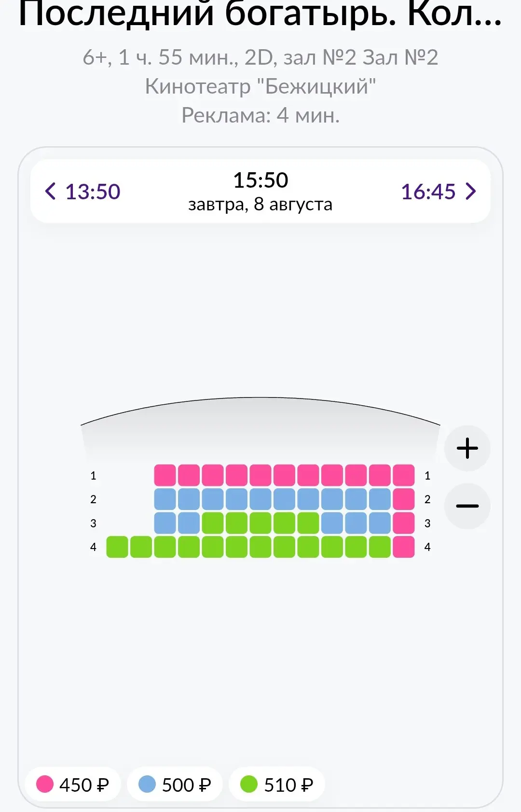Select first green seat in row 3
Screen dimensions: 521x812
click(213, 523)
